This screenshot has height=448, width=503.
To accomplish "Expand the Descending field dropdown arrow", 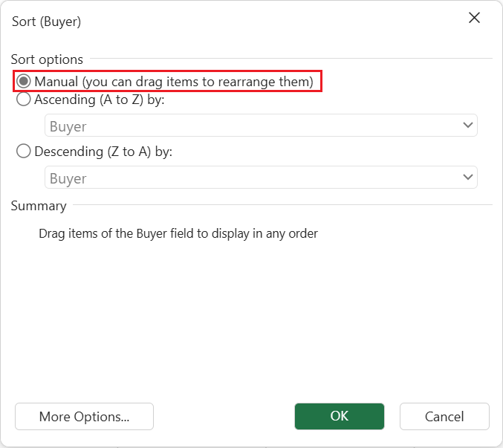I will [468, 178].
